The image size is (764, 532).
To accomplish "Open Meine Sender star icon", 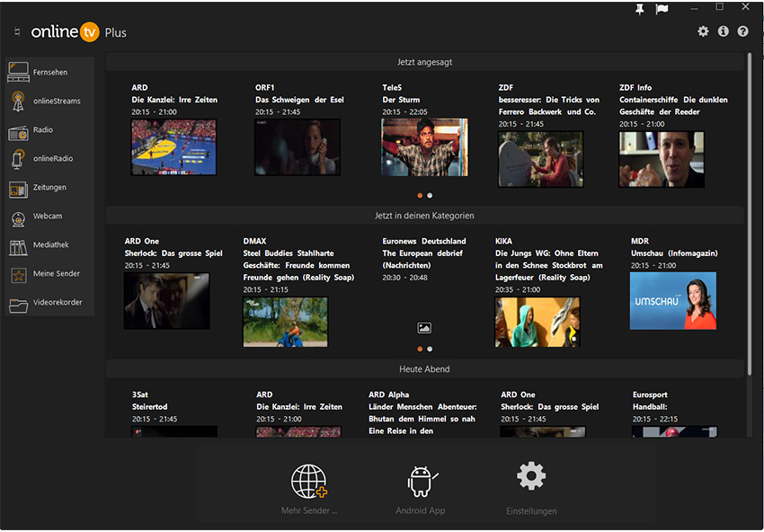I will point(19,276).
